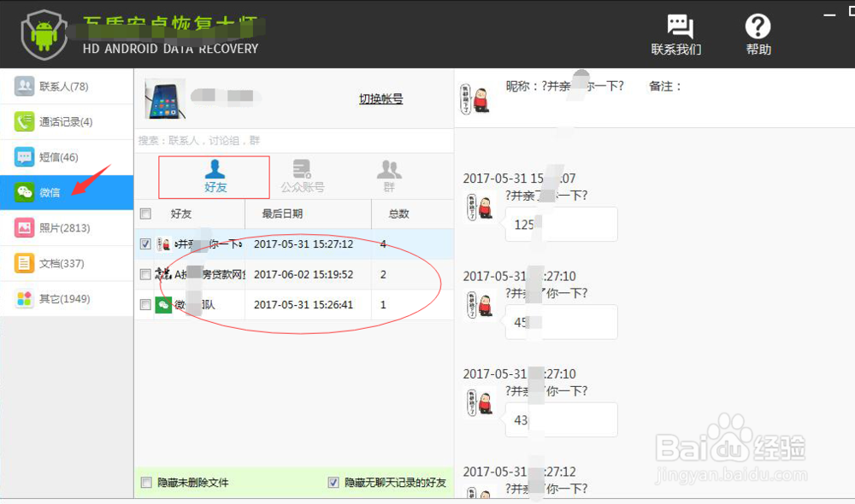Click the contact avatar beside 昵称

point(475,98)
